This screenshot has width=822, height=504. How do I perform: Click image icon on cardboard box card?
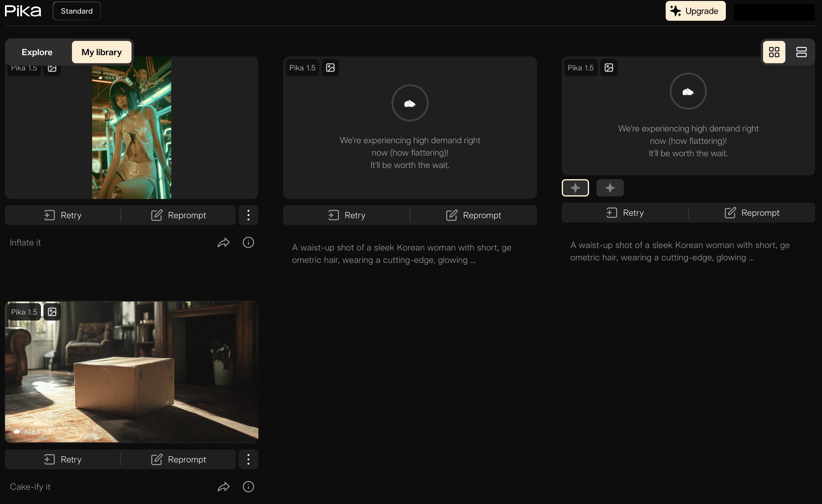[x=52, y=312]
